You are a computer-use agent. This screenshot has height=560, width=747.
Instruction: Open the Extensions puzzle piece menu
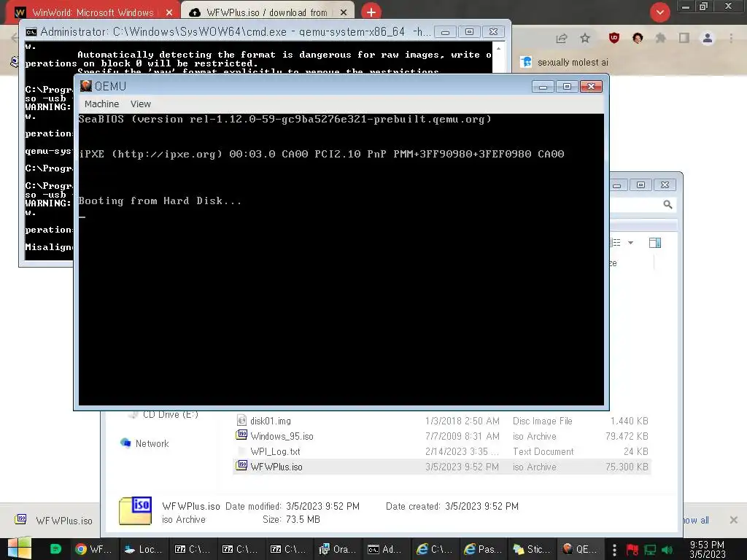661,38
